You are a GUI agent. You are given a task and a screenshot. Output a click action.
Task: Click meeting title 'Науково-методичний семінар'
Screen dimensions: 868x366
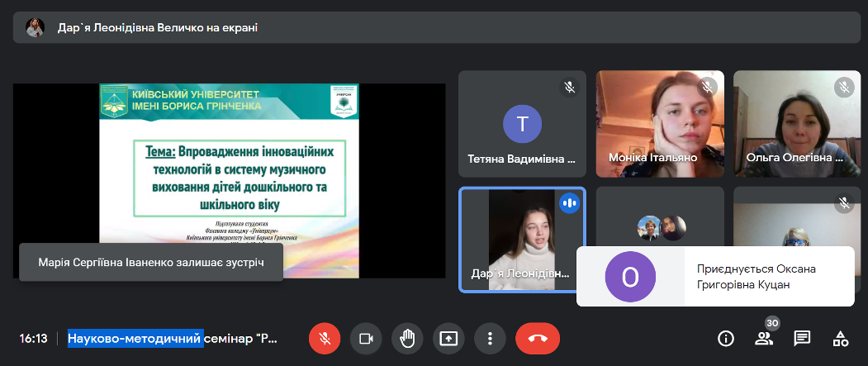click(173, 338)
